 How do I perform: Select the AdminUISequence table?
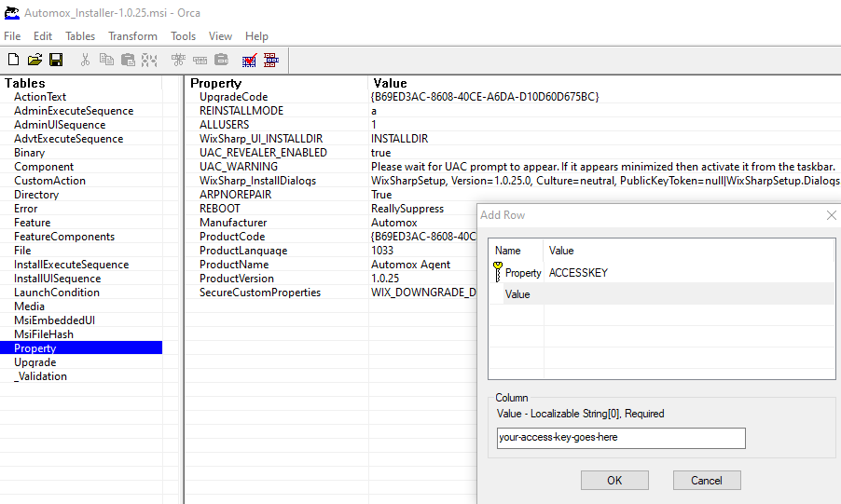click(x=60, y=125)
